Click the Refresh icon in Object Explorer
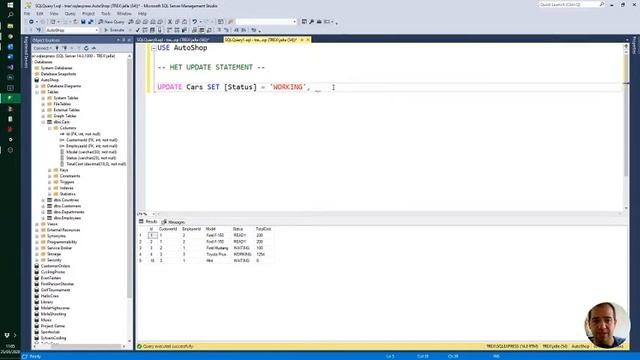This screenshot has width=640, height=360. (86, 48)
